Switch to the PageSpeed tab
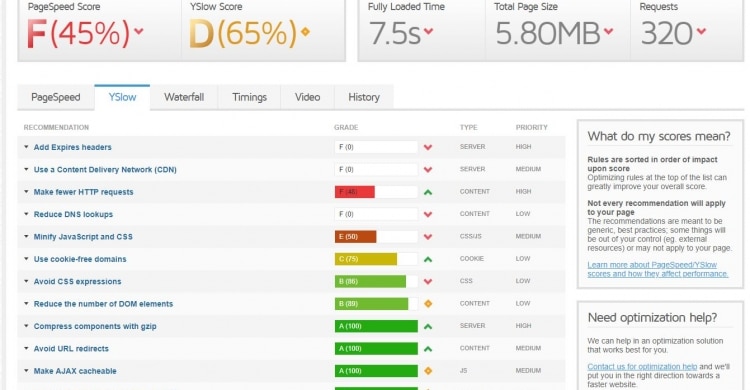 pos(55,97)
